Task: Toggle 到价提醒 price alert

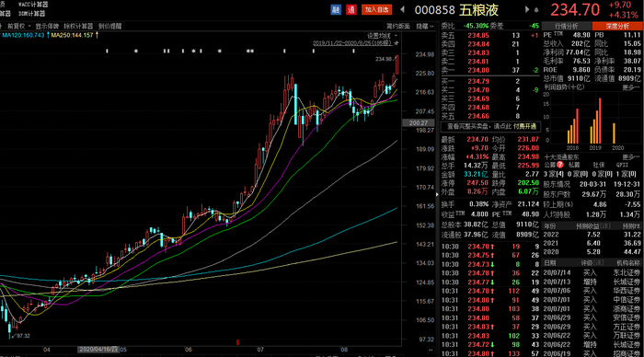Action: pyautogui.click(x=109, y=27)
